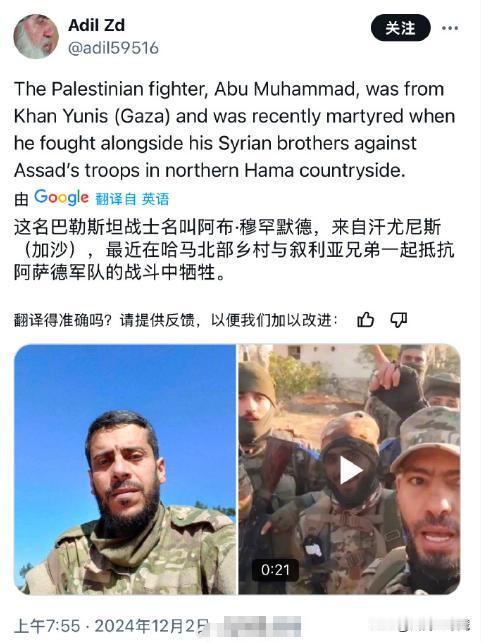Tap the thumbs up translation feedback icon
Screen dimensions: 481x642
click(366, 320)
